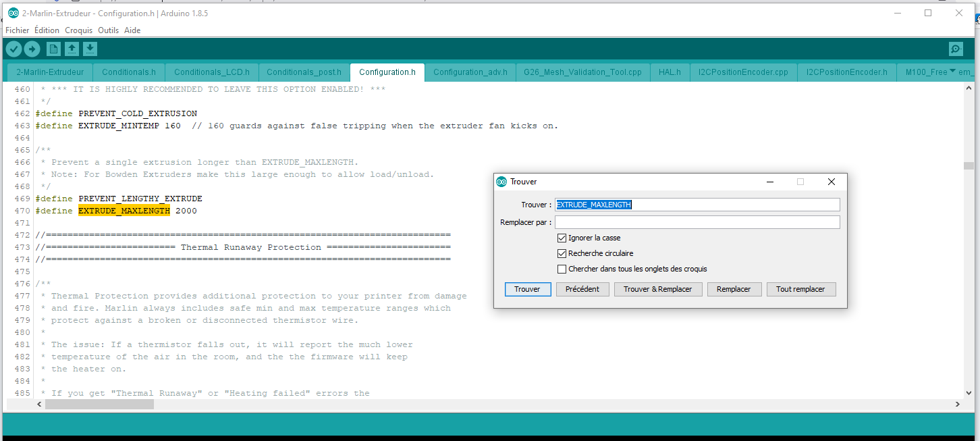Click the Trouver & Remplacer button

click(658, 289)
